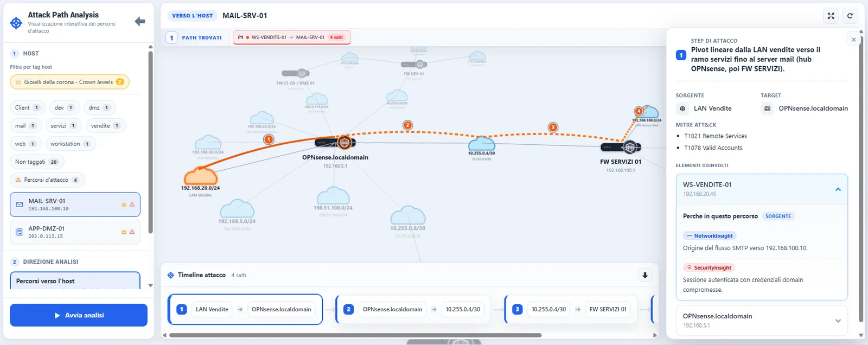The width and height of the screenshot is (868, 345).
Task: Collapse the WS-VENDITE-01 element card
Action: point(838,189)
